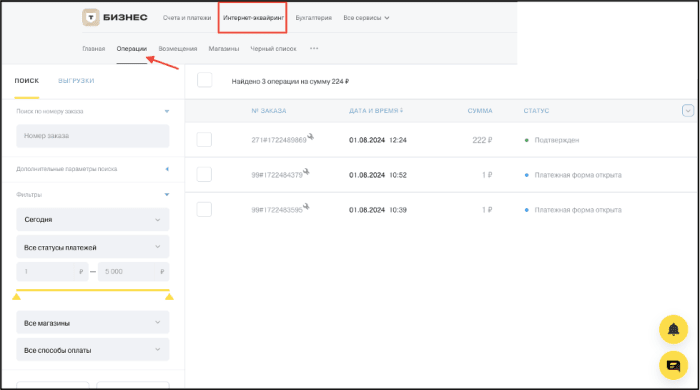Click the minimum amount field showing 1
Viewport: 700px width, 390px height.
point(52,271)
